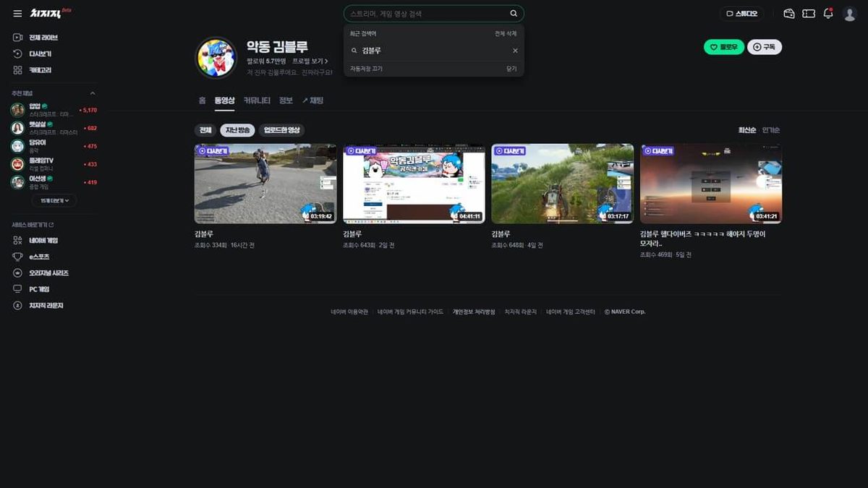Open the 채팅 tab link
Image resolution: width=868 pixels, height=488 pixels.
click(312, 100)
